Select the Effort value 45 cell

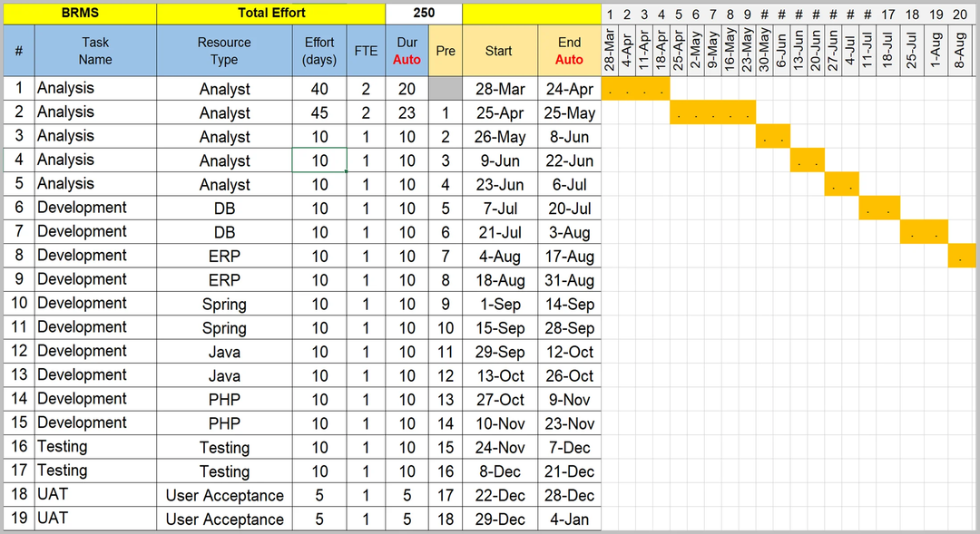click(319, 112)
